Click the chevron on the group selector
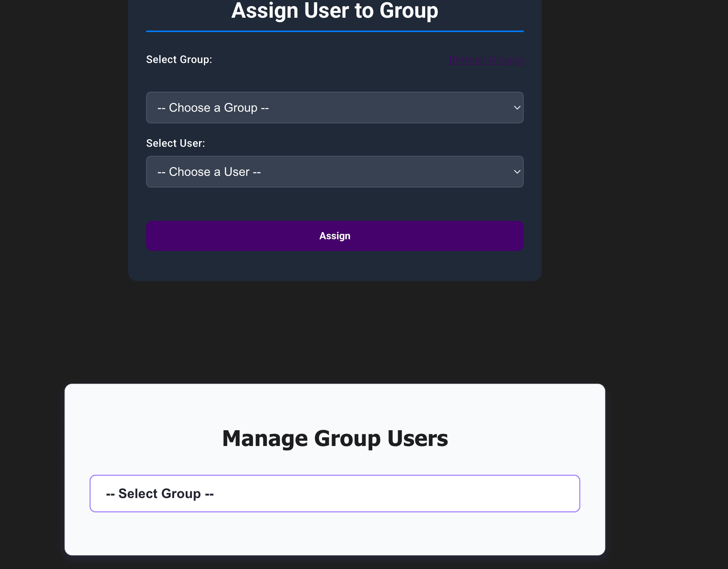Screen dimensions: 728x569 pos(517,108)
